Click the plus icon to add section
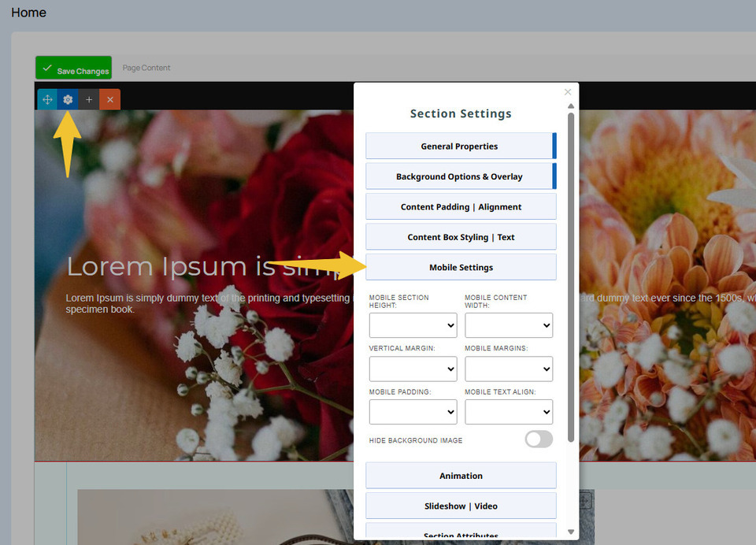This screenshot has height=545, width=756. pyautogui.click(x=89, y=100)
